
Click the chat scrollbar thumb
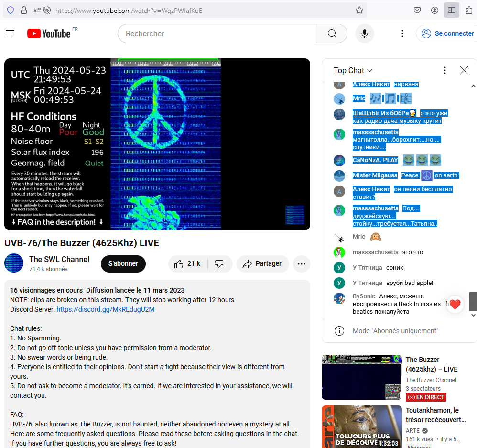(x=473, y=301)
